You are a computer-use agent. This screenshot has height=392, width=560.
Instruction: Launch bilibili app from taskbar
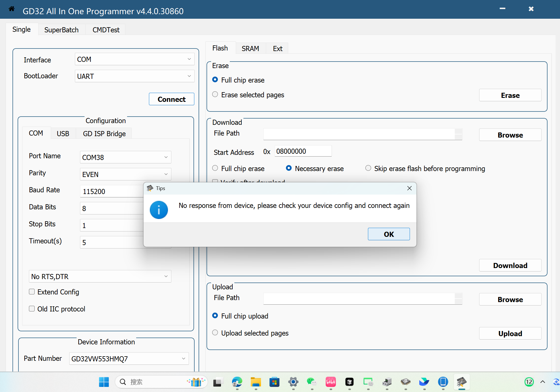[330, 382]
